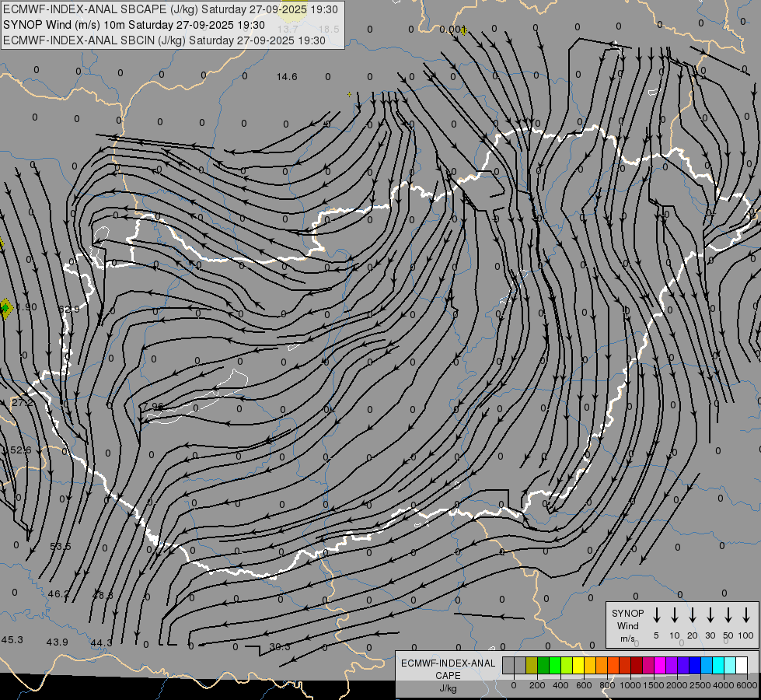This screenshot has width=761, height=700.
Task: Click the 50 m/s wind arrow in legend
Action: point(728,615)
